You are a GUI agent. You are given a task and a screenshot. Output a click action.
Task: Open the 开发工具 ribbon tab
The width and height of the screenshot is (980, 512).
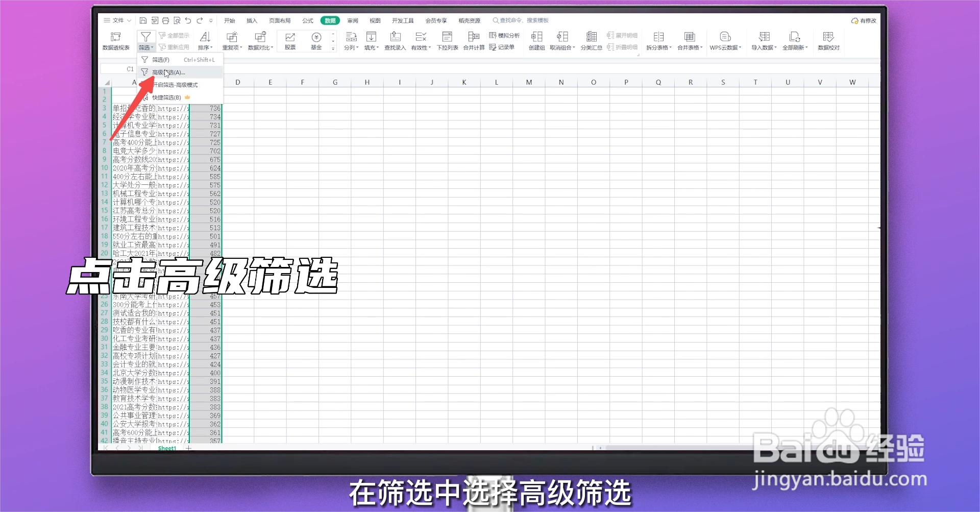[403, 21]
